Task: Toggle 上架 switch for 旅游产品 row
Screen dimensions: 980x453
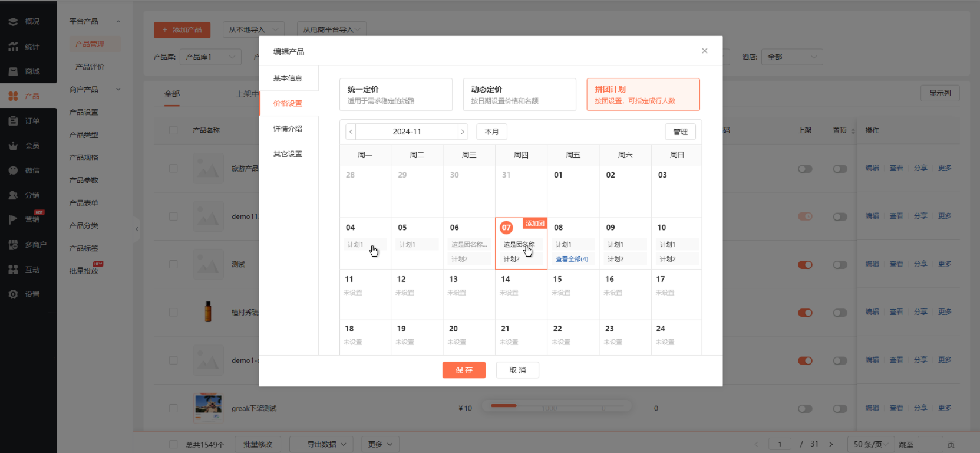Action: coord(805,169)
